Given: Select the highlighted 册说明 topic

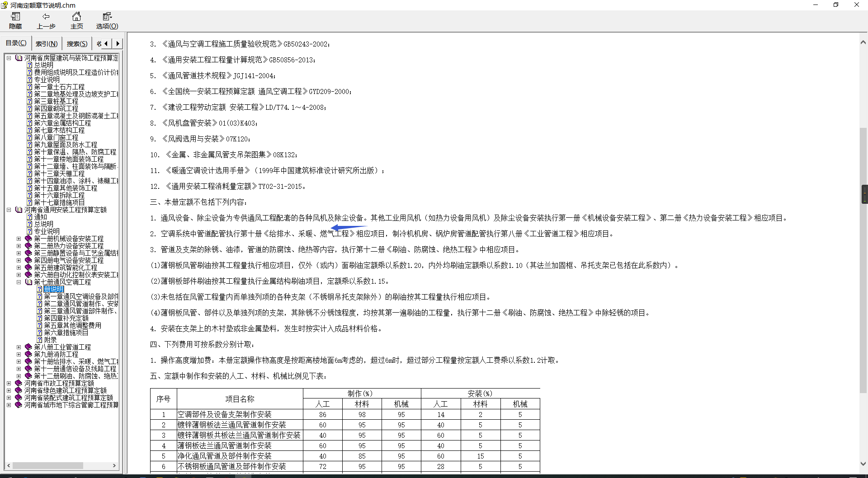Looking at the screenshot, I should coord(54,289).
